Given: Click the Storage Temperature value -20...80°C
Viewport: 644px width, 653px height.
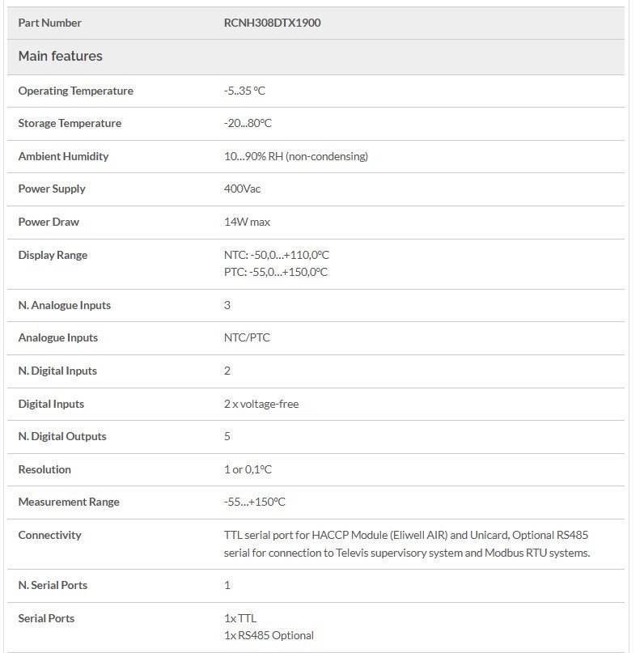Looking at the screenshot, I should coord(248,123).
